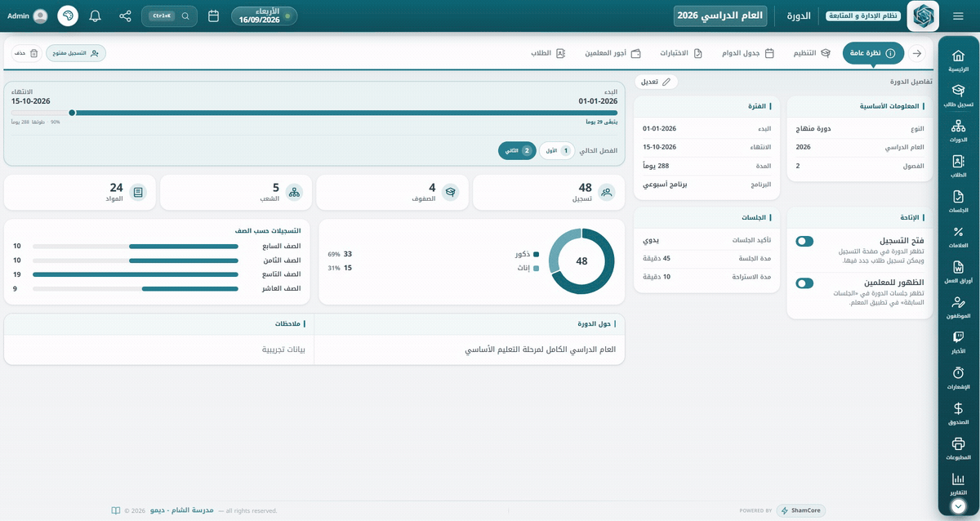Open the theme palette icon
The image size is (980, 521).
coord(68,16)
